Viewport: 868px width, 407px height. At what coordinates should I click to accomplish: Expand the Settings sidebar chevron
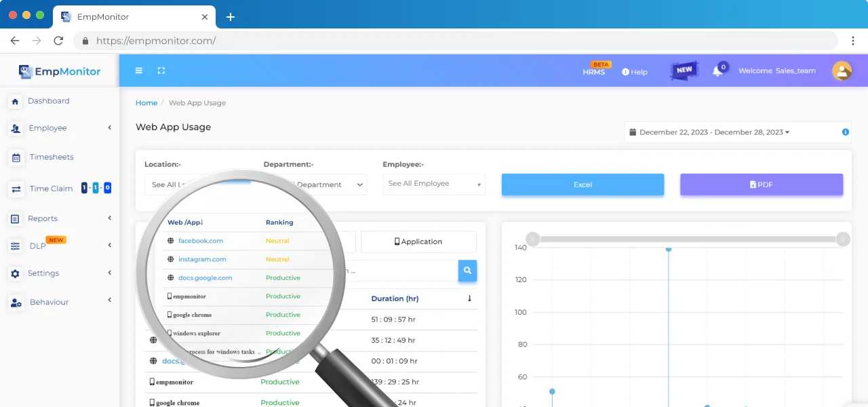109,273
